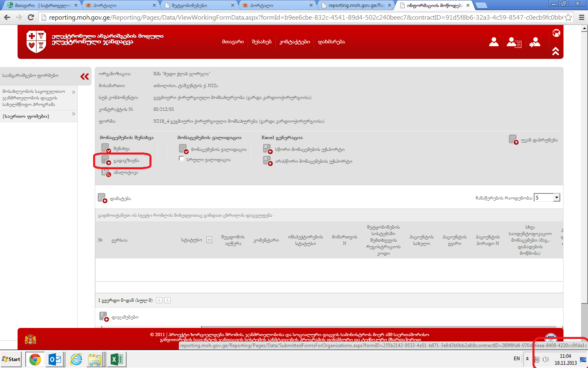This screenshot has width=588, height=368.
Task: Open the სტატუსი column filter dropdown
Action: click(x=209, y=240)
